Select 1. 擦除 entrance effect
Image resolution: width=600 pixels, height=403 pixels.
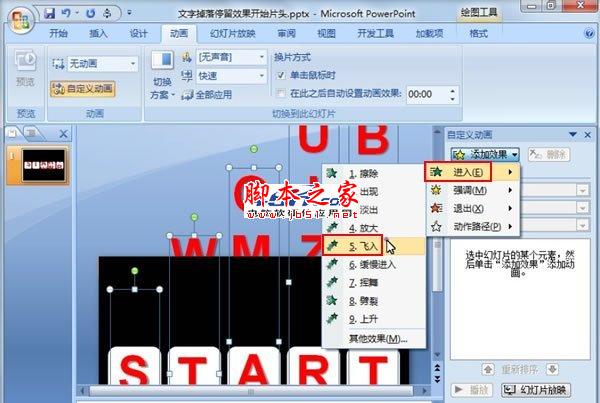coord(373,174)
